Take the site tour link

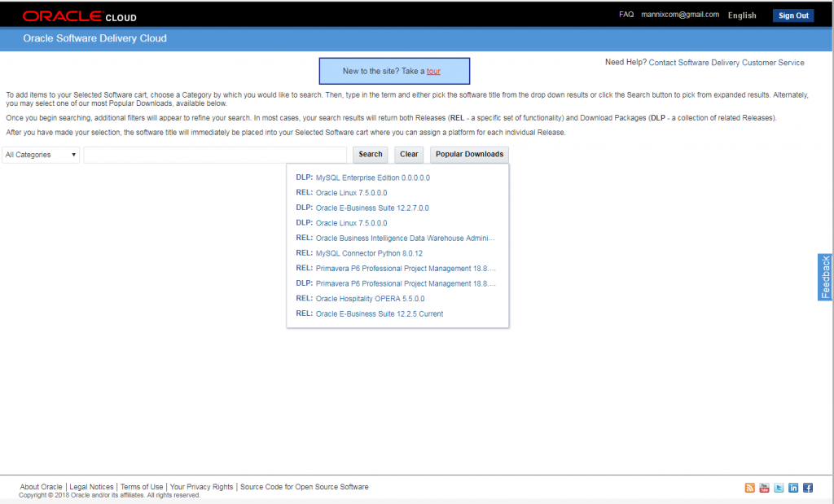click(x=433, y=71)
